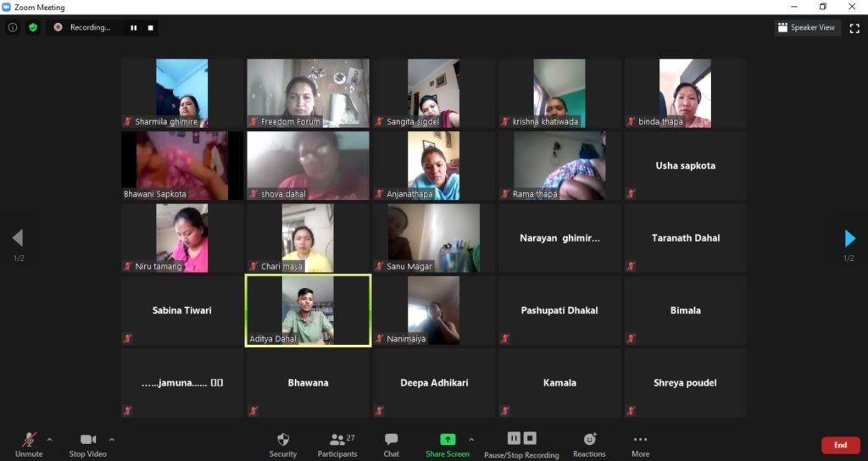
Task: Click the green Share Screen icon
Action: point(448,439)
